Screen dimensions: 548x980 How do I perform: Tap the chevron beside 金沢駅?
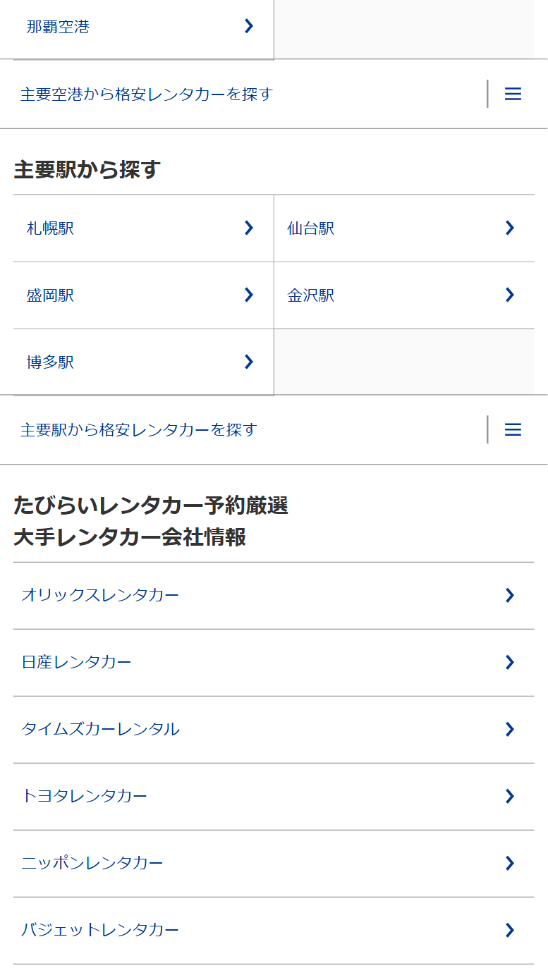point(510,295)
